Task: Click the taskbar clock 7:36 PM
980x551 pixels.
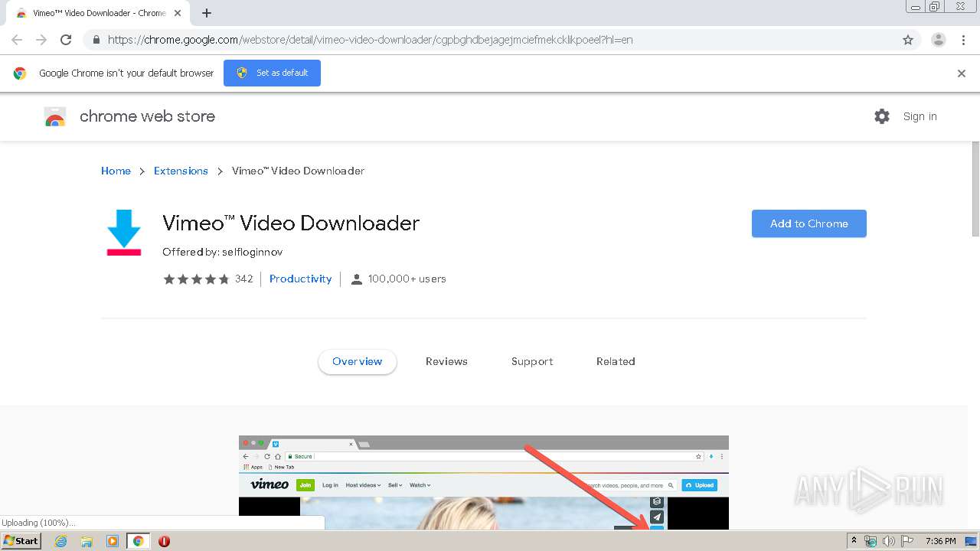Action: pos(940,541)
